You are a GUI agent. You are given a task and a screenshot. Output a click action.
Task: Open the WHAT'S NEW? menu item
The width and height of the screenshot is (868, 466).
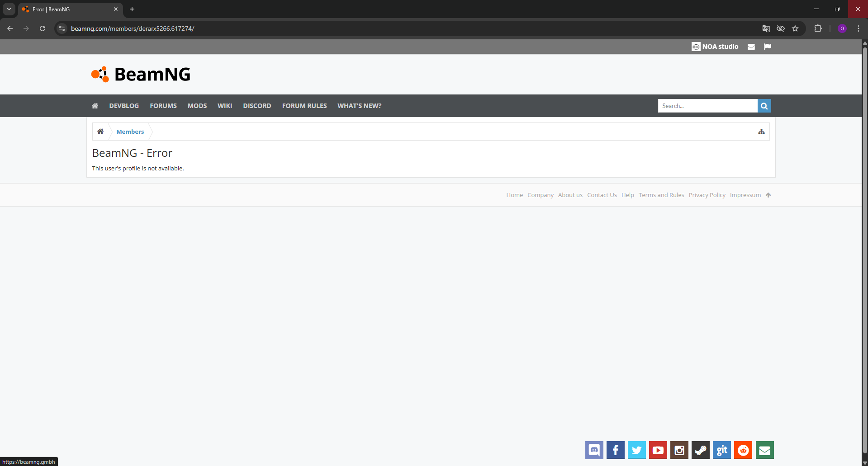[359, 106]
